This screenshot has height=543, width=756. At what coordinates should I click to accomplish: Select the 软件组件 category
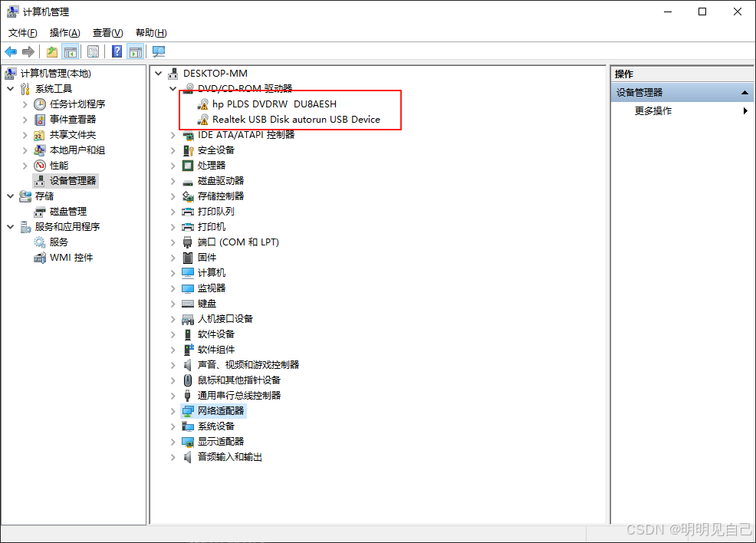(x=216, y=350)
